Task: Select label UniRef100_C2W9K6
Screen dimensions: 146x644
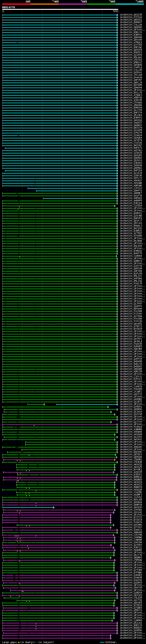Action: pyautogui.click(x=131, y=620)
